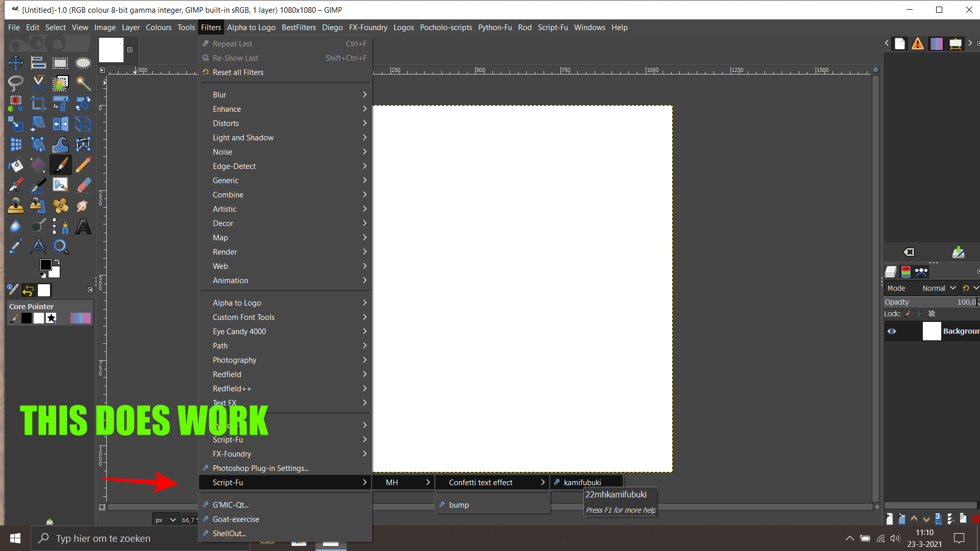
Task: Click the taskbar volume icon
Action: pos(895,538)
